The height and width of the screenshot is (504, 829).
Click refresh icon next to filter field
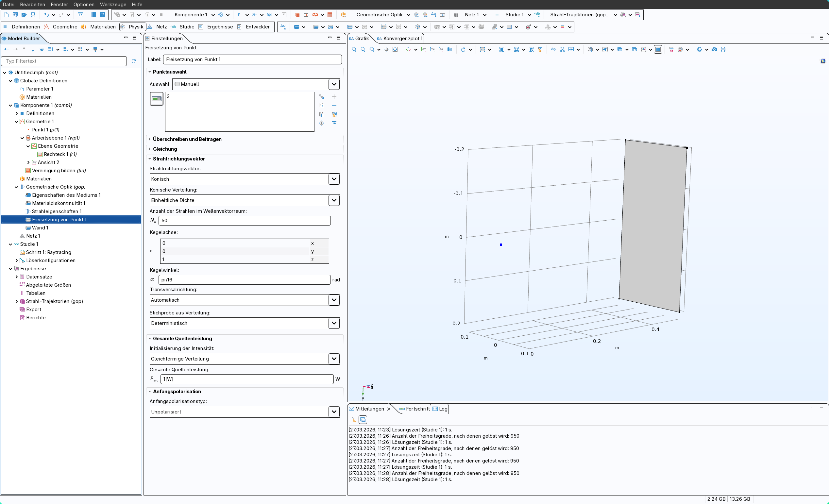click(x=134, y=61)
